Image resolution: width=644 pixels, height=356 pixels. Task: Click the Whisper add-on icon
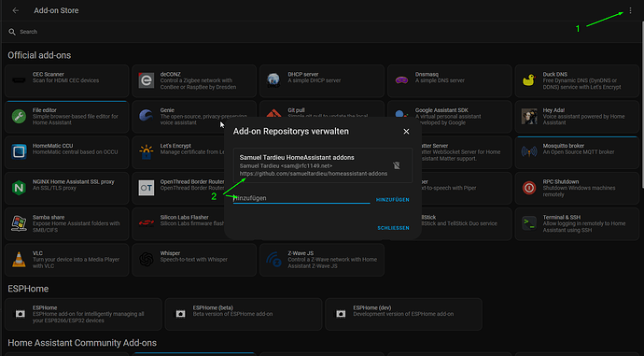pyautogui.click(x=147, y=260)
